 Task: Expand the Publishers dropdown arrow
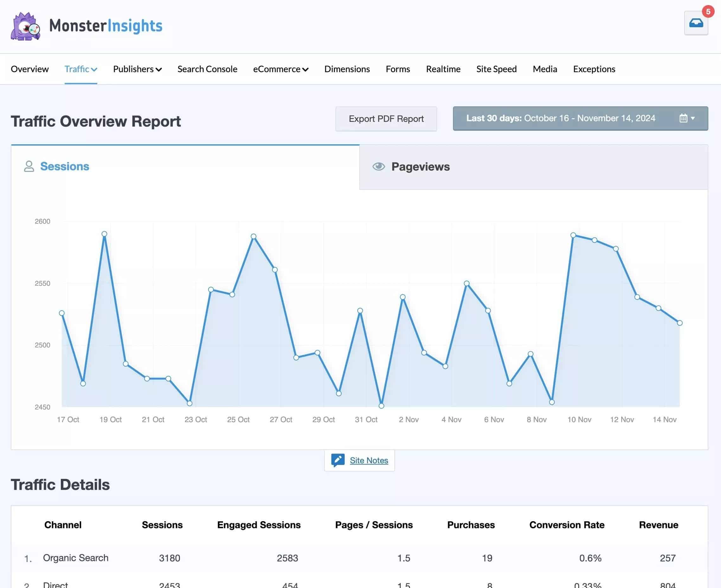159,69
